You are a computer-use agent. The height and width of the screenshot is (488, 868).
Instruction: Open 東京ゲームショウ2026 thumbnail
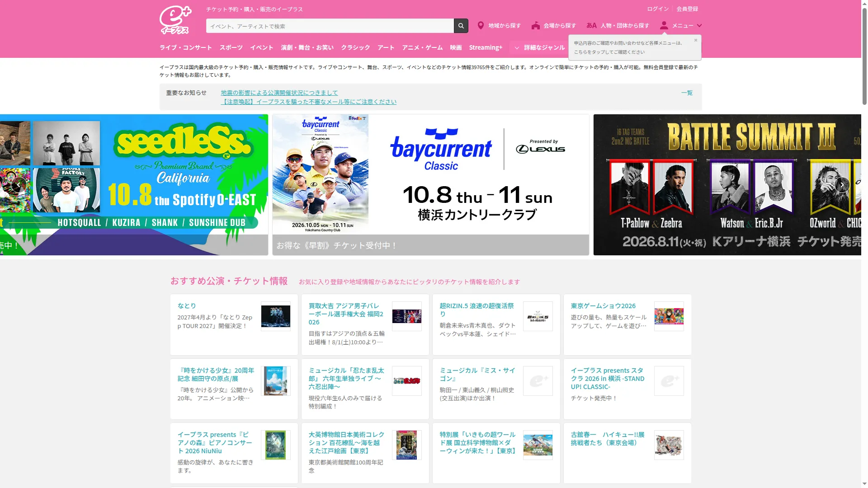pos(669,316)
